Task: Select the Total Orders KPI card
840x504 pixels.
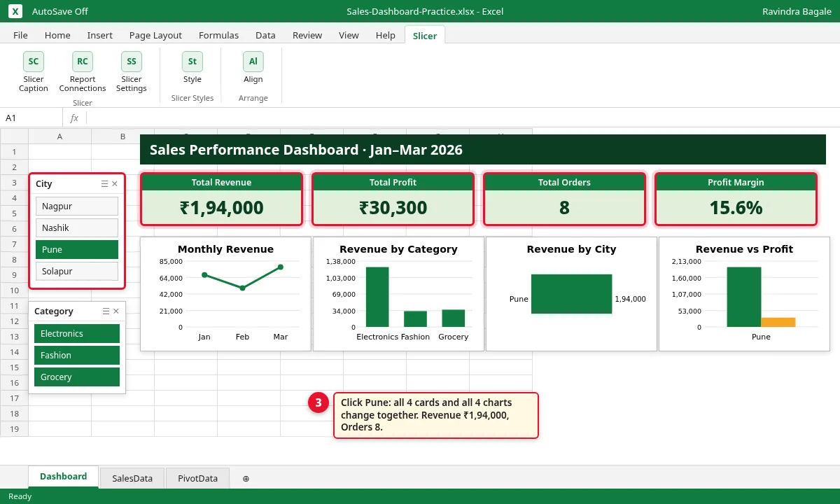Action: tap(564, 199)
